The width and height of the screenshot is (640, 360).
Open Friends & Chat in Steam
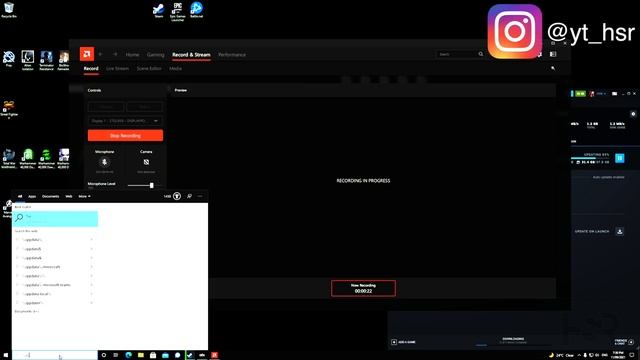tap(624, 342)
